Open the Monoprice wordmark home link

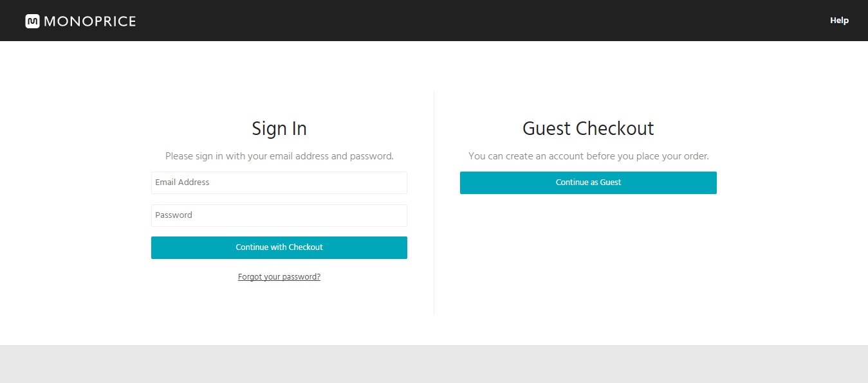pos(90,21)
